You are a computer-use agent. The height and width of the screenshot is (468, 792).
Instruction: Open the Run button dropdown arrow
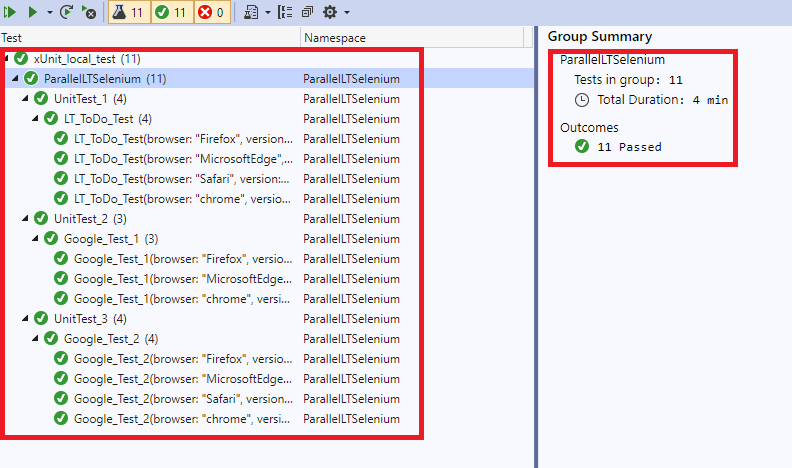coord(49,13)
